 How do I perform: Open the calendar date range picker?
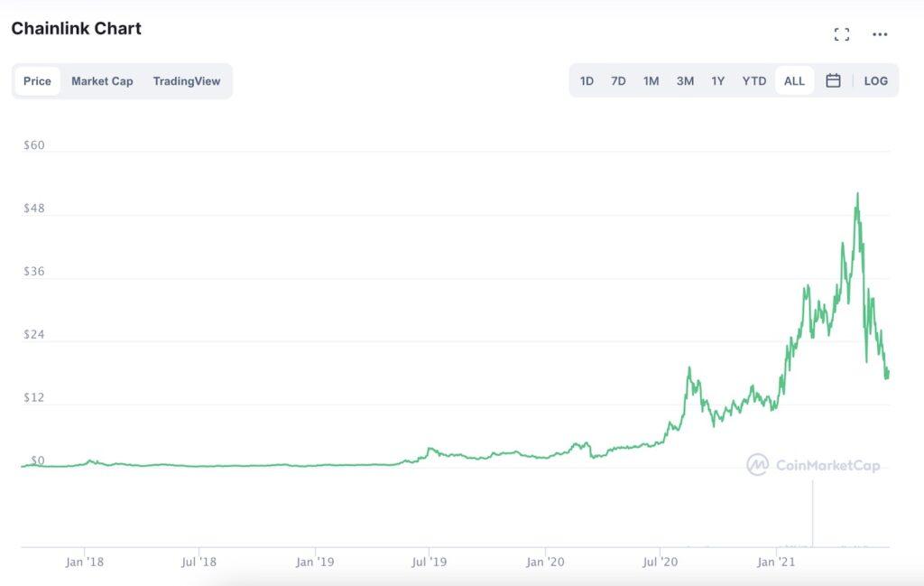[x=833, y=80]
